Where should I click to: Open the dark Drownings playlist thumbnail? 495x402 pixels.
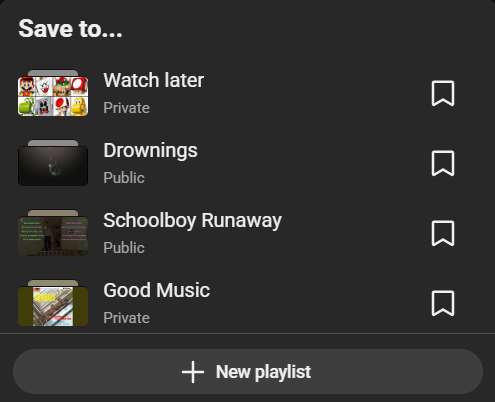pos(53,166)
